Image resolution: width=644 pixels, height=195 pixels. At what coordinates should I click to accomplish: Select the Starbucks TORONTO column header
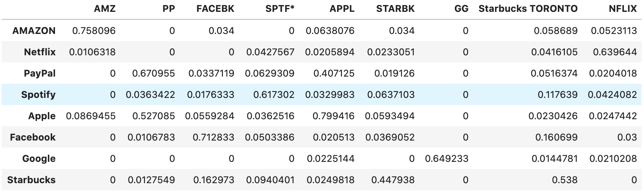tap(528, 9)
